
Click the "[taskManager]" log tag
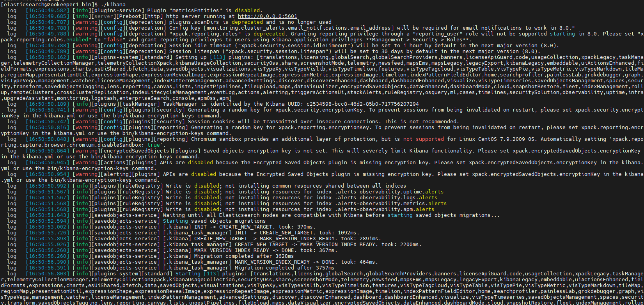click(x=139, y=104)
